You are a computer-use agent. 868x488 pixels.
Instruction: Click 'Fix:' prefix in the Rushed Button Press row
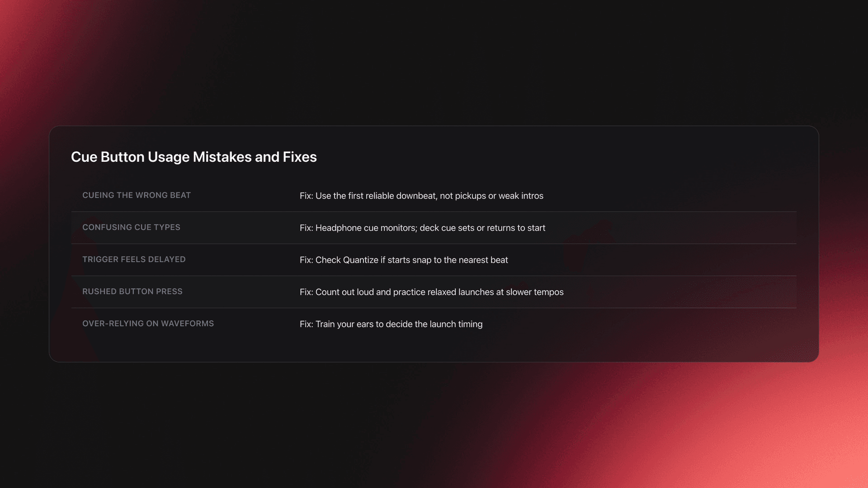tap(306, 292)
